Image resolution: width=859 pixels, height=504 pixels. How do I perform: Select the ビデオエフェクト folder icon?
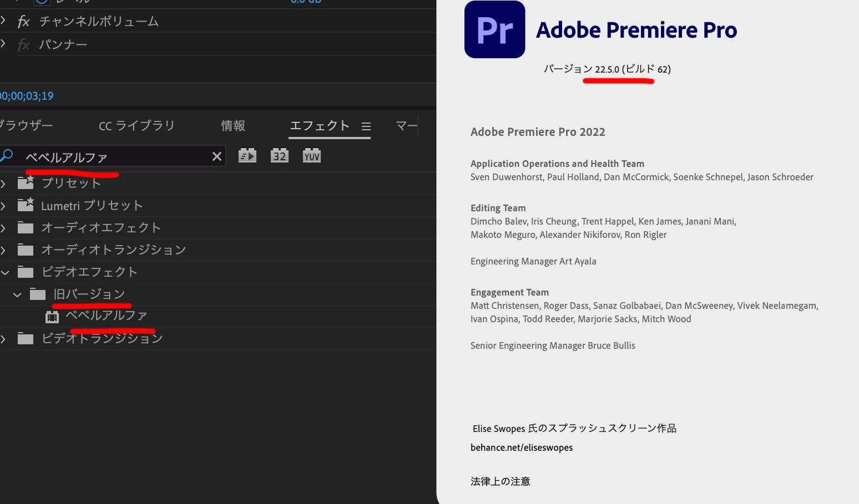click(26, 272)
